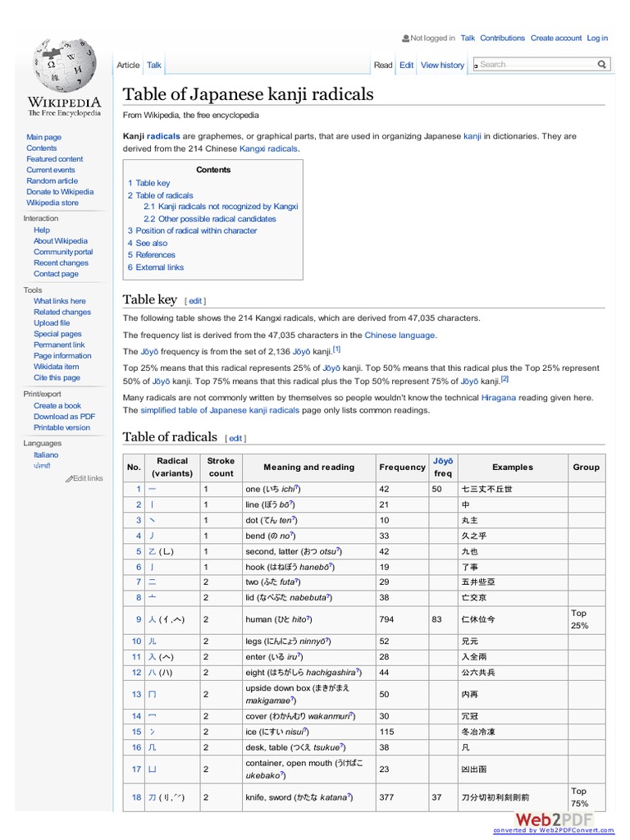Screen dimensions: 630x840
Task: Click radical number 9 link in table
Action: 138,619
